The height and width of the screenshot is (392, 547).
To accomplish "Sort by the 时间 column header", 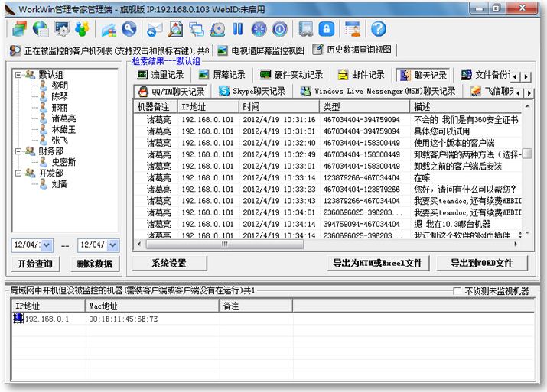I will pos(279,107).
